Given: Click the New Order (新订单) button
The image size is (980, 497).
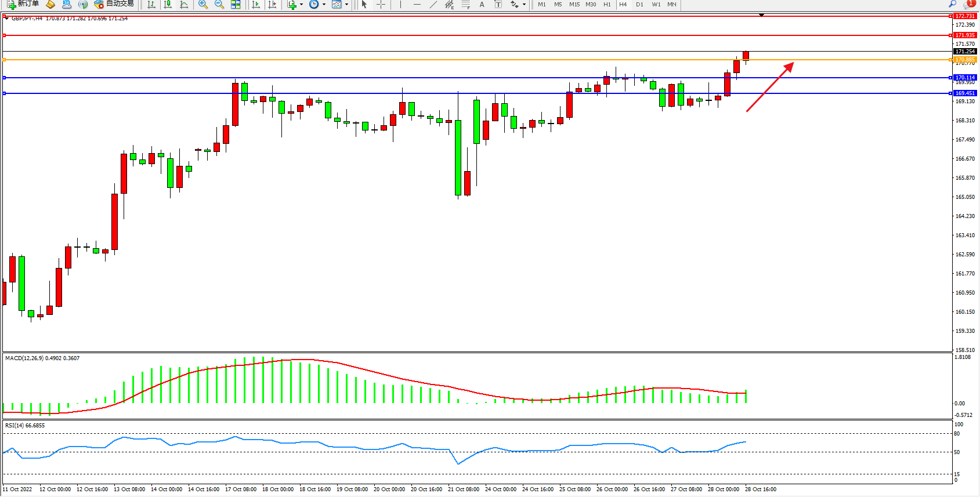Looking at the screenshot, I should point(23,4).
